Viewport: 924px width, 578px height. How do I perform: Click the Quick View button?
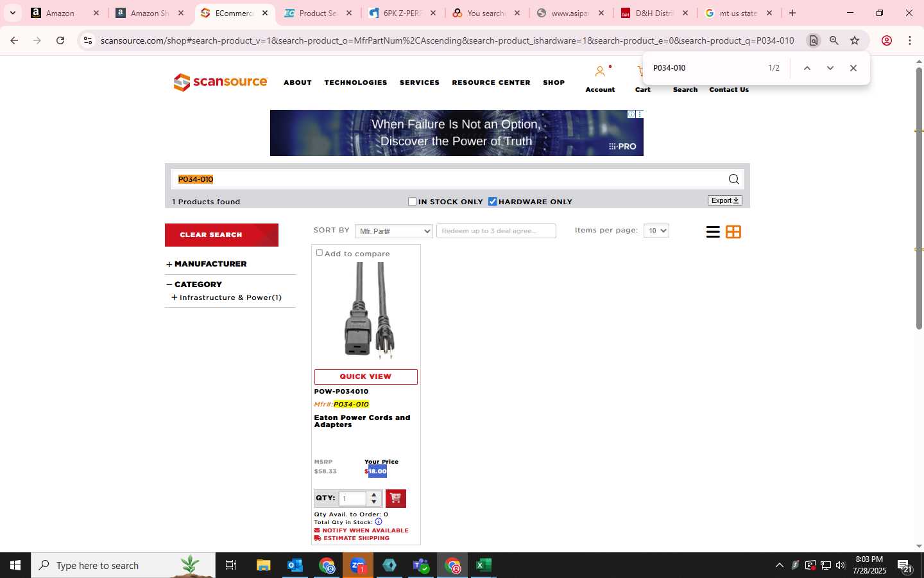tap(366, 377)
